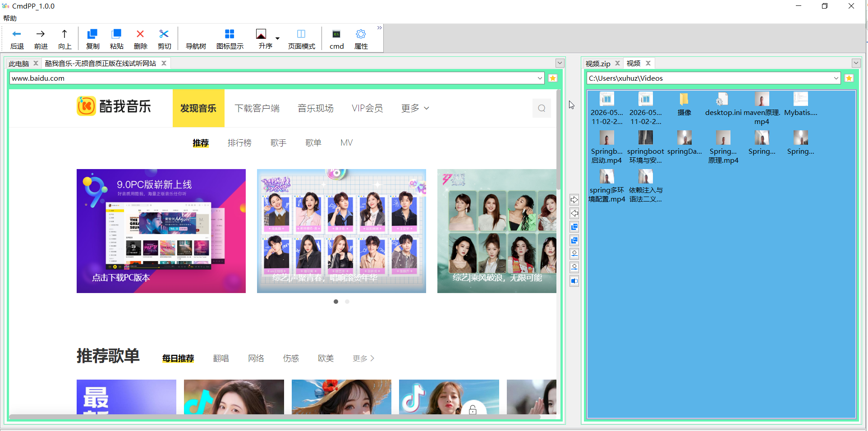Open cmd from the toolbar
868x431 pixels.
pyautogui.click(x=336, y=39)
